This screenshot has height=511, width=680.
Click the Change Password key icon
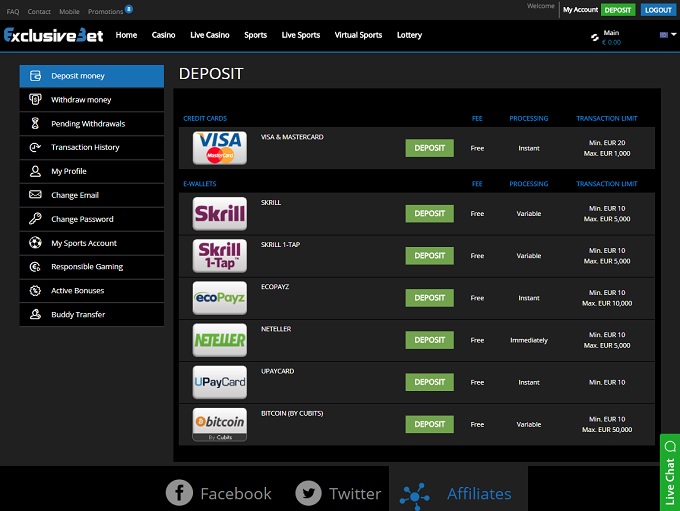(x=35, y=219)
